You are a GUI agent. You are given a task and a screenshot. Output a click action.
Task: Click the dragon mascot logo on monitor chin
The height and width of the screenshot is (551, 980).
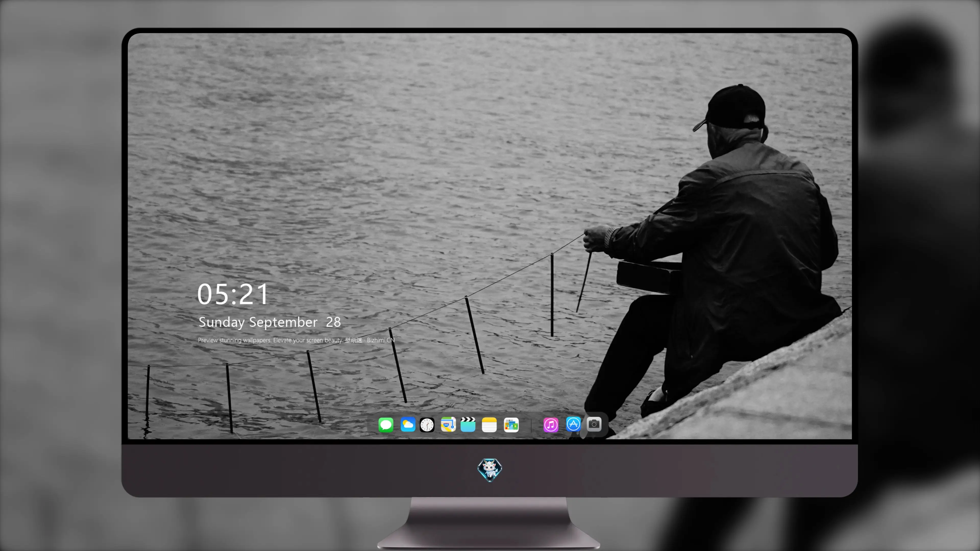click(x=490, y=470)
